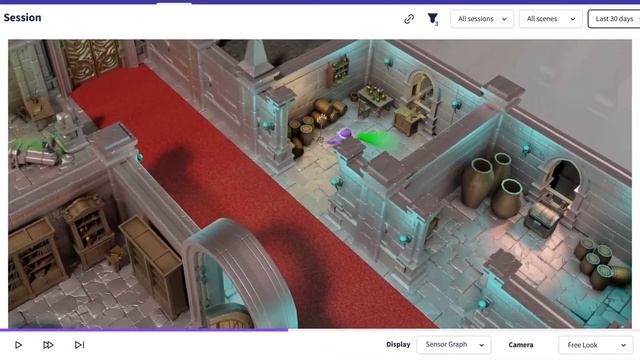The width and height of the screenshot is (640, 360).
Task: Click the purple playback progress bar
Action: [x=144, y=330]
